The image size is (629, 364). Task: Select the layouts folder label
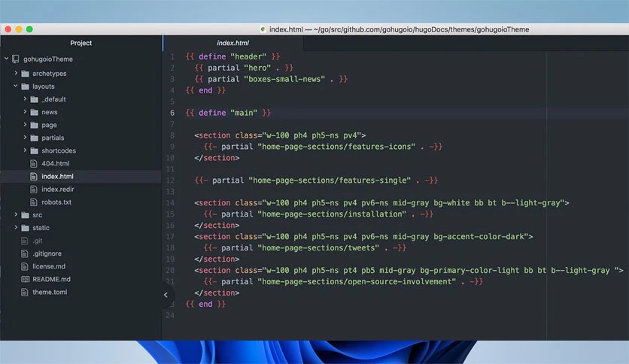(x=44, y=86)
